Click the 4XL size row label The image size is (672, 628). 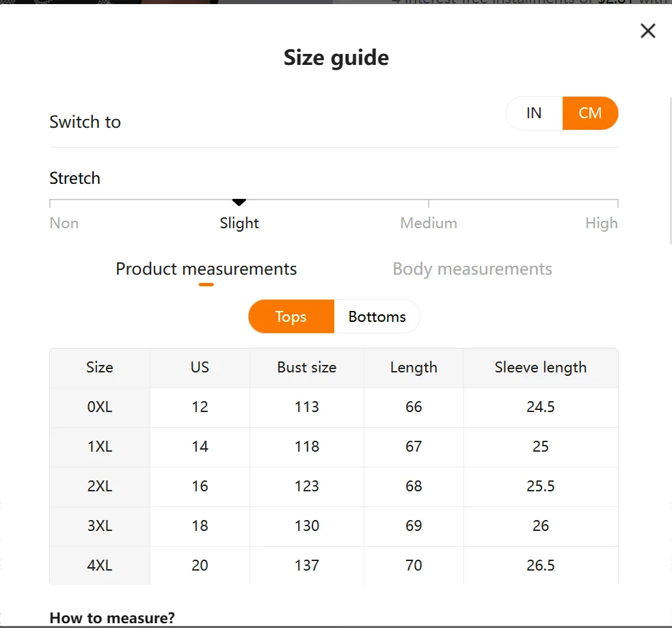click(x=100, y=566)
